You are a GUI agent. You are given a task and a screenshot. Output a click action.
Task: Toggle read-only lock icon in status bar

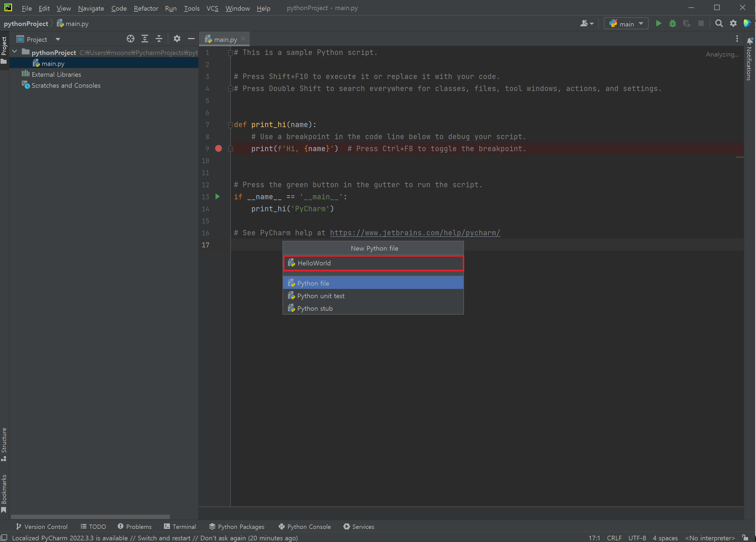745,538
